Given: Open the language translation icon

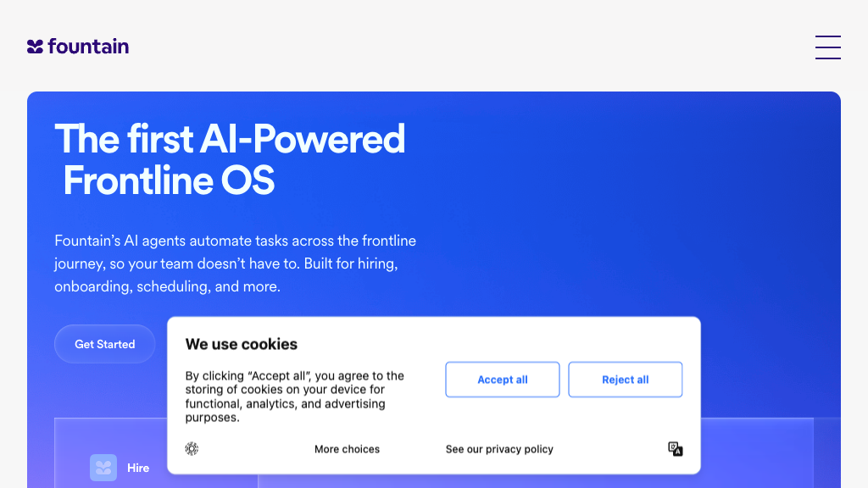Looking at the screenshot, I should [x=675, y=449].
